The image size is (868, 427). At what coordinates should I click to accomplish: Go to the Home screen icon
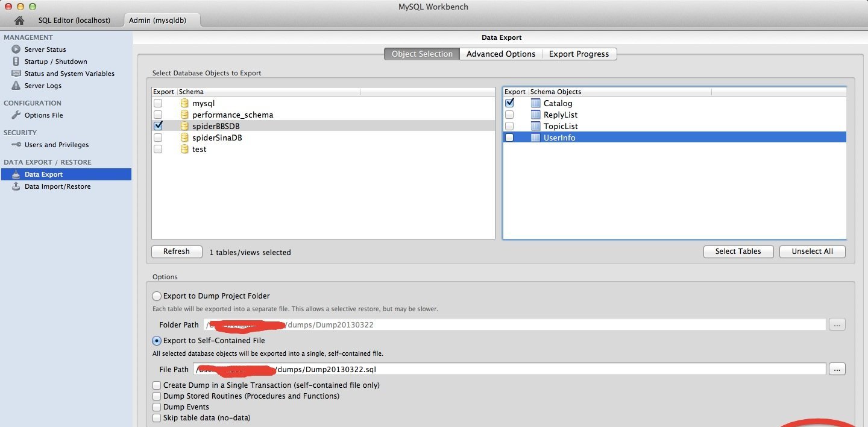click(x=19, y=20)
